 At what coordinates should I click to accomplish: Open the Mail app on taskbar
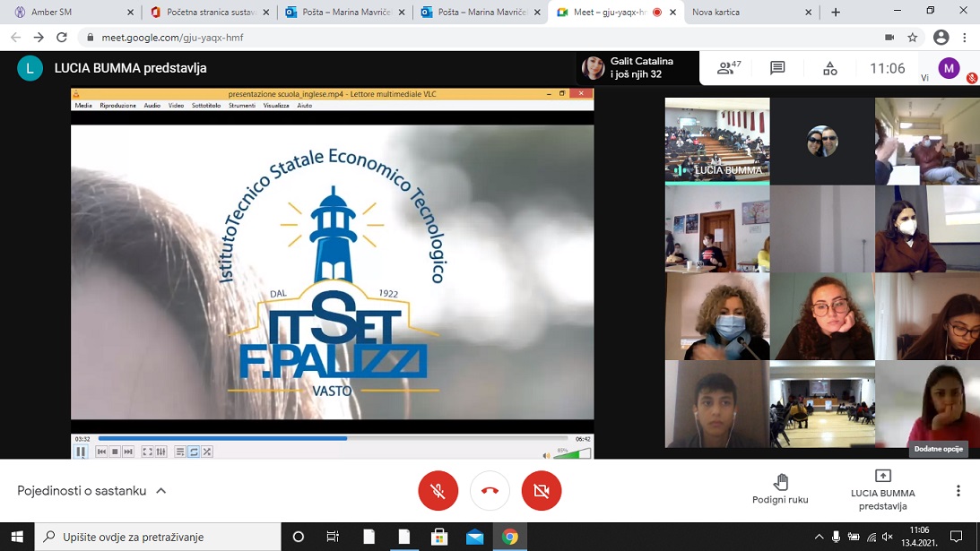(x=474, y=537)
